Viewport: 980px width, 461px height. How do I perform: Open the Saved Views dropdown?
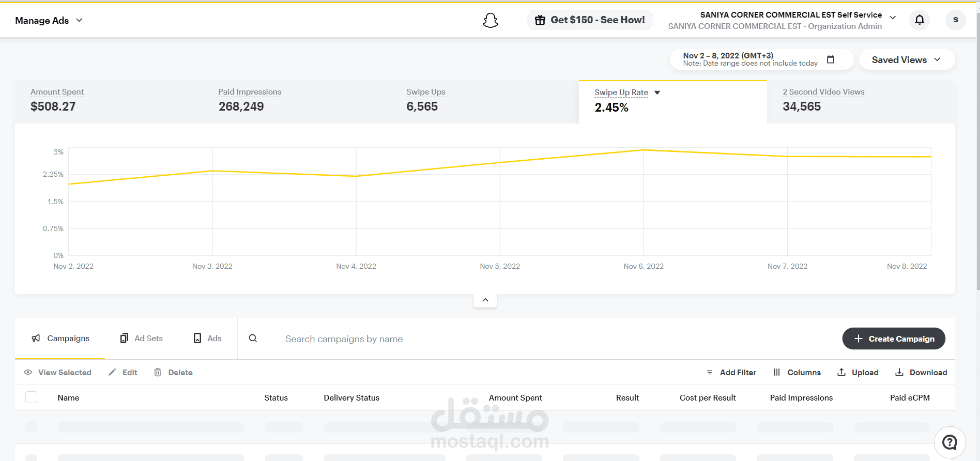[907, 59]
